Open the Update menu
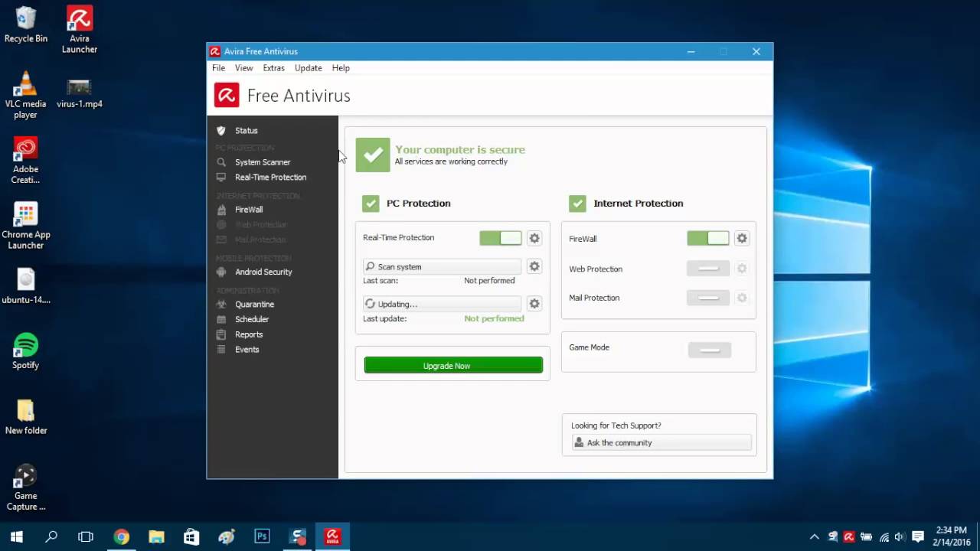 click(x=308, y=68)
